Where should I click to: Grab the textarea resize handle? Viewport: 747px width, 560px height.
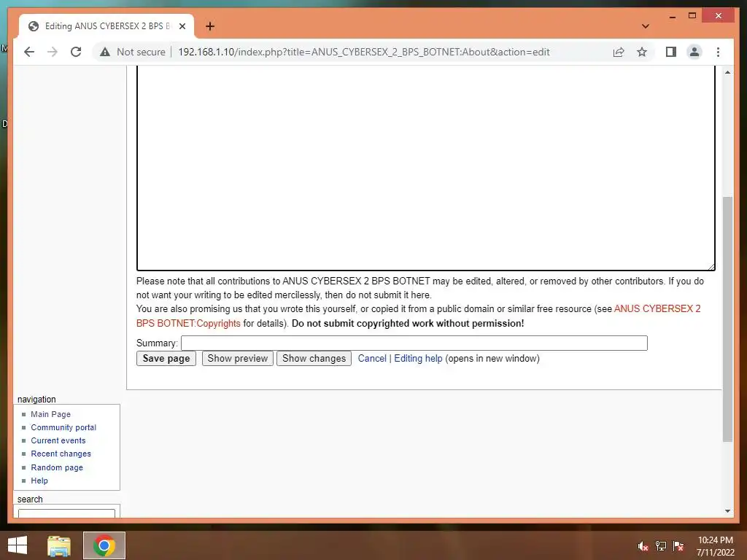tap(711, 267)
